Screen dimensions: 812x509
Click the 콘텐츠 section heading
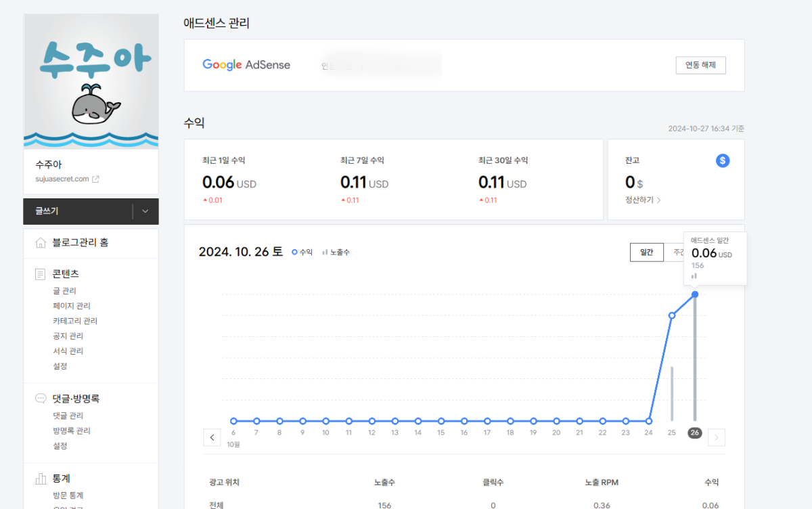click(66, 273)
